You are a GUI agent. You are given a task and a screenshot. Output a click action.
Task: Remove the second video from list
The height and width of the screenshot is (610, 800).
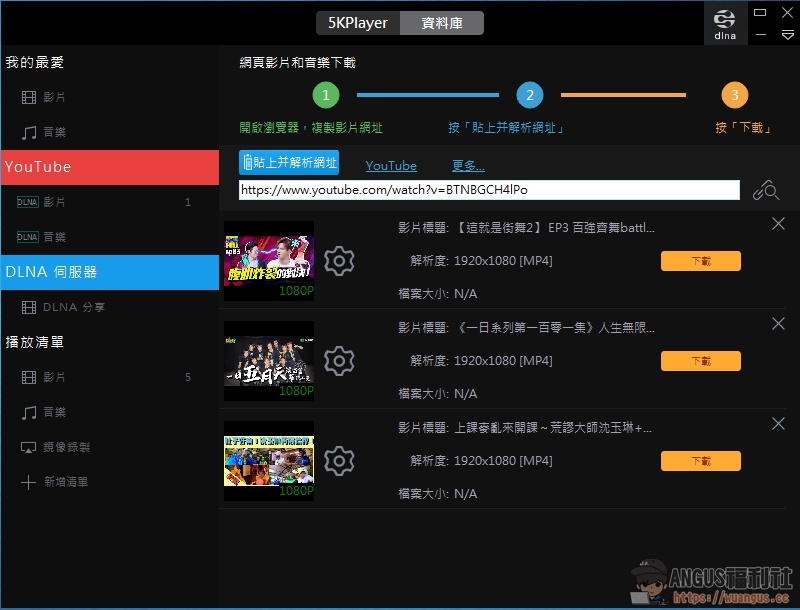[x=778, y=324]
